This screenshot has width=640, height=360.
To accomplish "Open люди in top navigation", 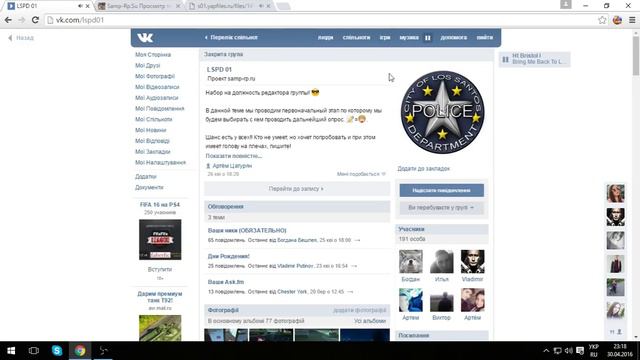I will [x=325, y=38].
